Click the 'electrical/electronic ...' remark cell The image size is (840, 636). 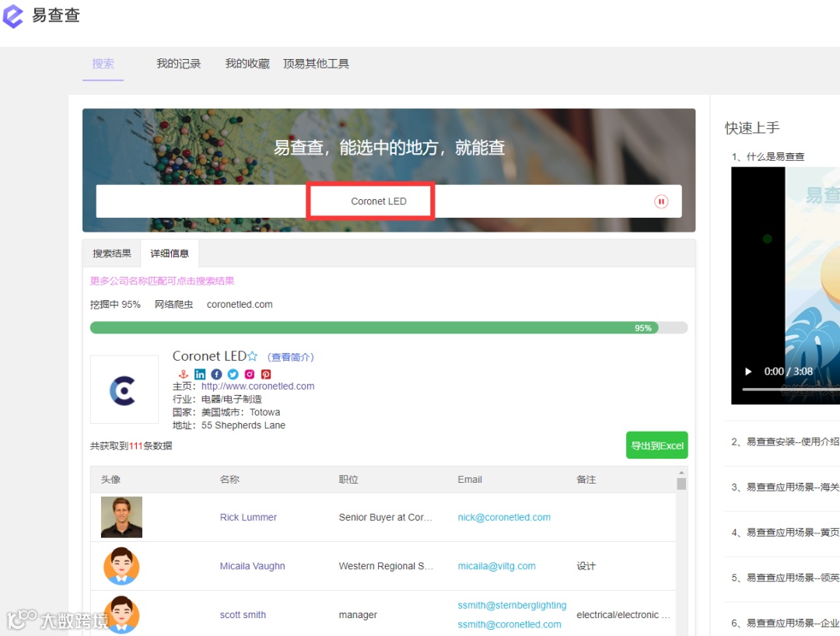[623, 614]
